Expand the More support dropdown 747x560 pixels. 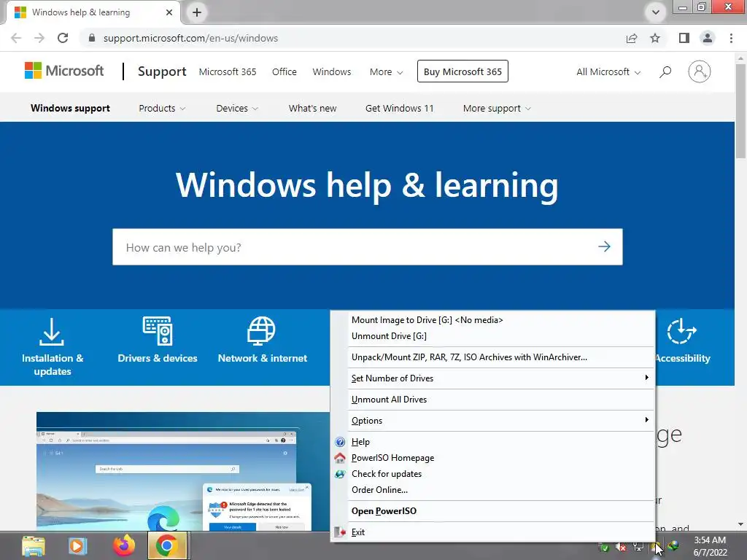497,108
